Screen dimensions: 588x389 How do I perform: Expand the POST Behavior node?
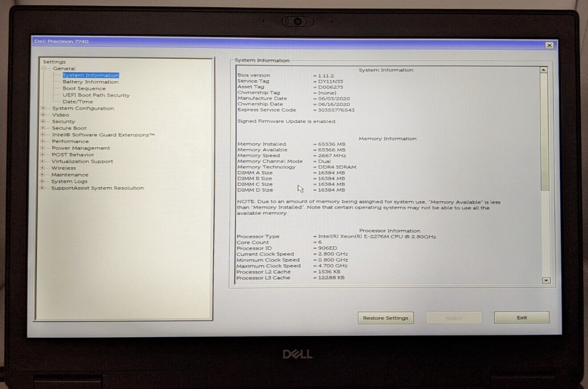43,155
